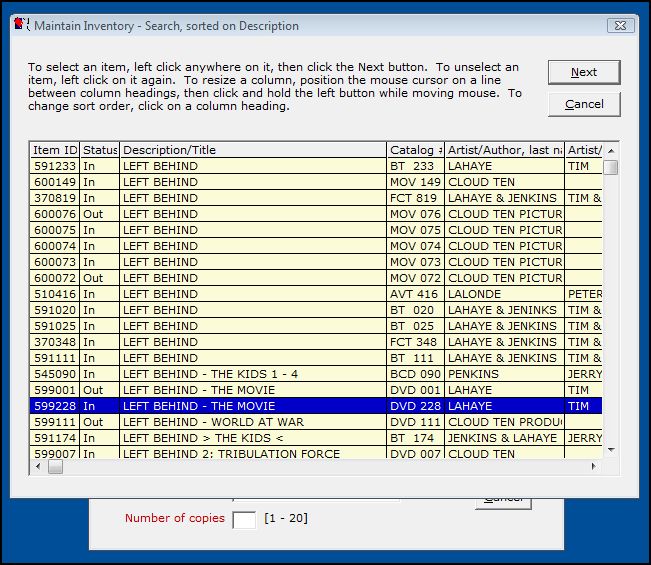Select item 600075 row

pos(316,230)
